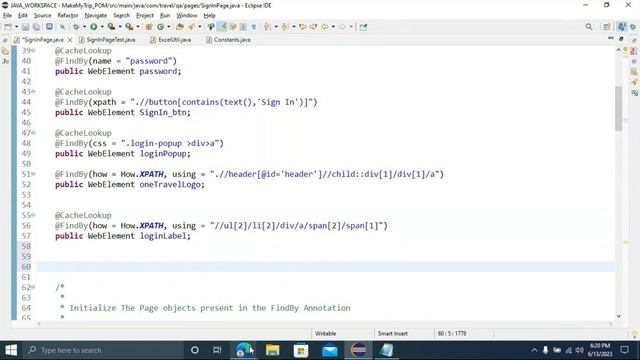
Task: Click the New file toolbar icon
Action: click(x=8, y=27)
